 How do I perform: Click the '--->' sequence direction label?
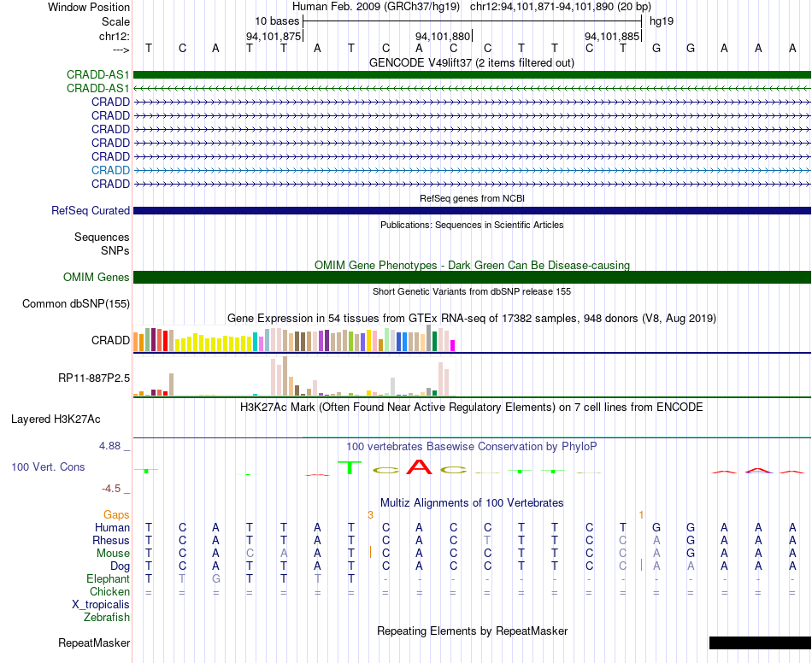click(x=121, y=50)
